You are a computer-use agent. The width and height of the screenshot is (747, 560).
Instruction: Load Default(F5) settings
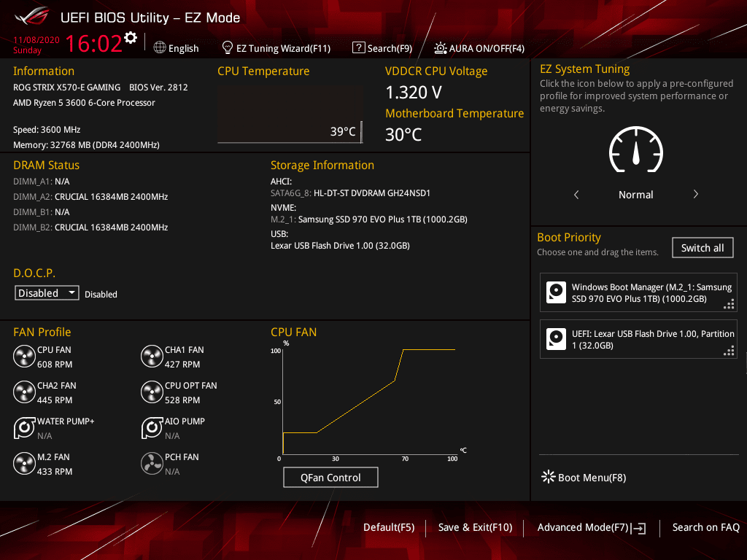coord(389,527)
